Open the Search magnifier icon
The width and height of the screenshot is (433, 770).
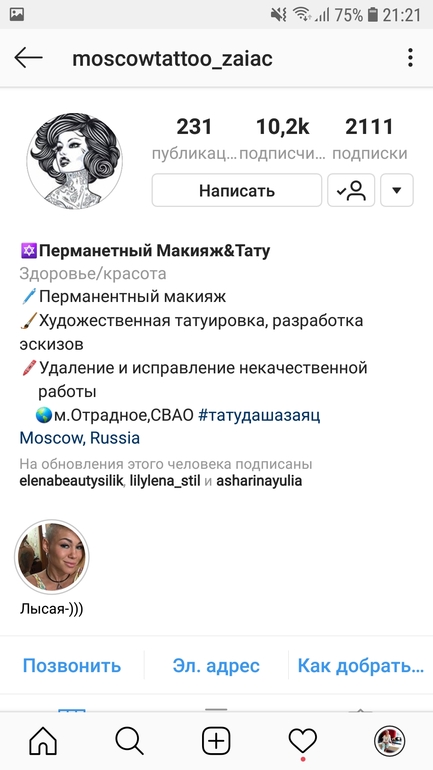tap(130, 741)
